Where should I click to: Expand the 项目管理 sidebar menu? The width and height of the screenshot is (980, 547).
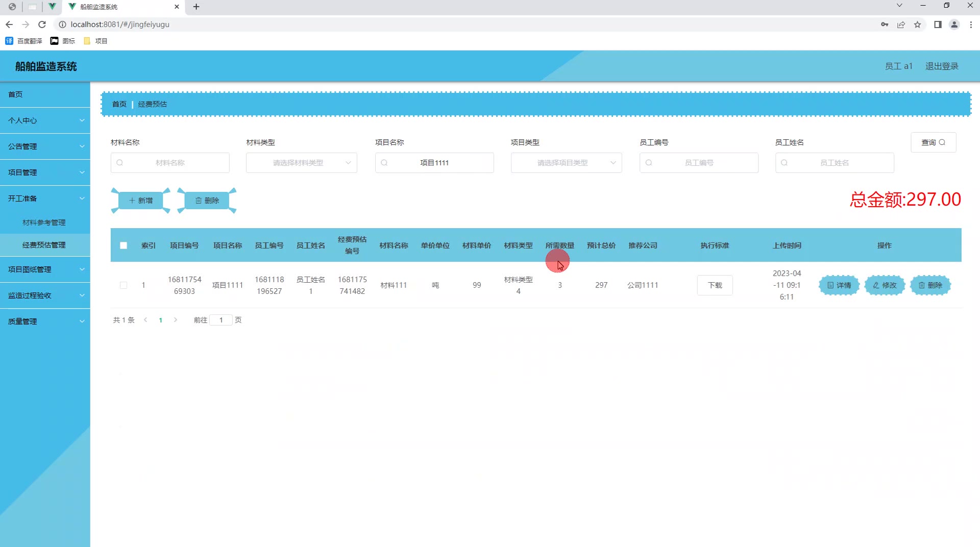coord(45,172)
